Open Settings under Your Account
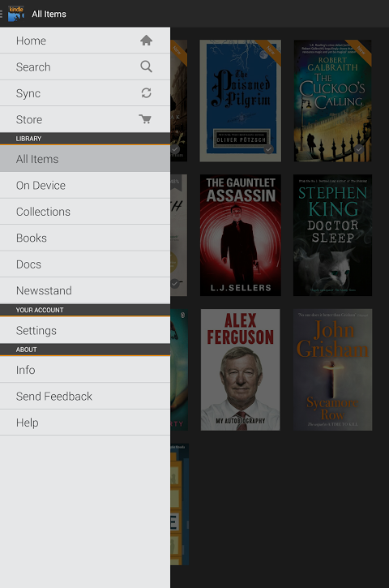The height and width of the screenshot is (588, 389). click(x=85, y=330)
